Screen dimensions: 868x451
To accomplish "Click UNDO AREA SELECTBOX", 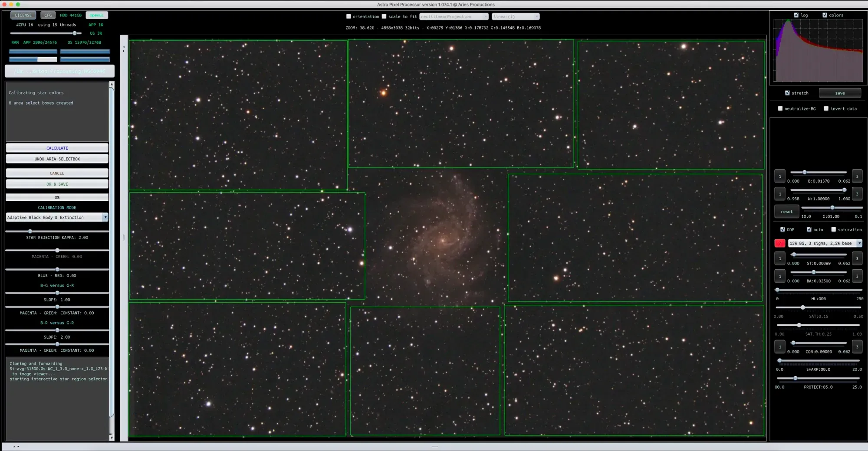I will tap(57, 159).
